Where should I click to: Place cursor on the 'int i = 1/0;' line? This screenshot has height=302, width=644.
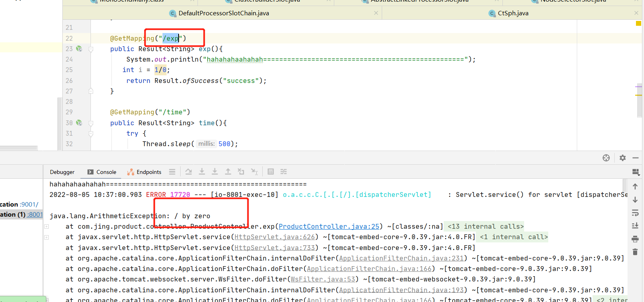(x=146, y=70)
